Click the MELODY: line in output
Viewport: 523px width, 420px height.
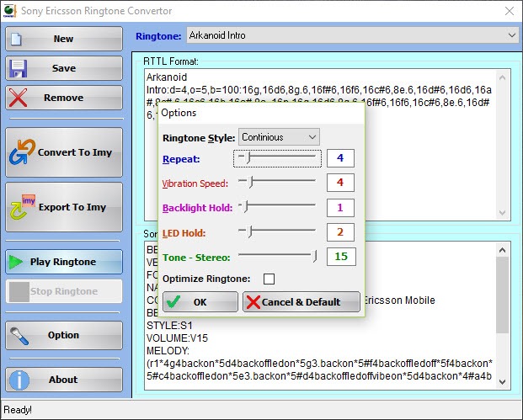[168, 351]
